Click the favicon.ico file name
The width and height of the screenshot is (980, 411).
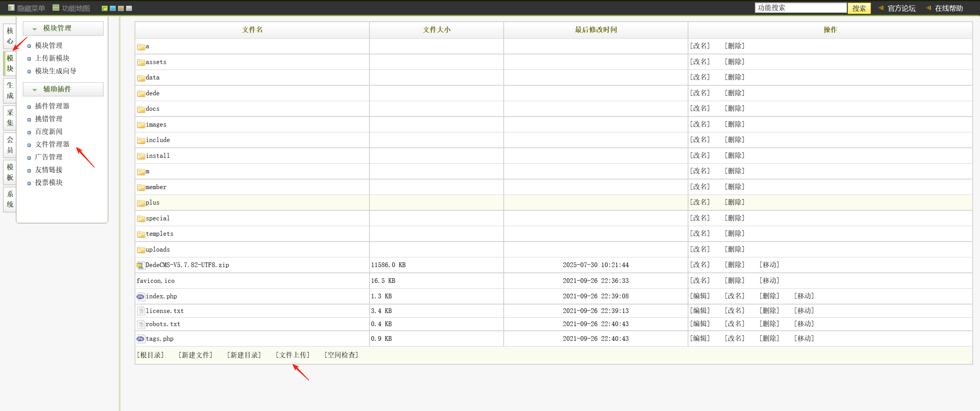[x=156, y=281]
